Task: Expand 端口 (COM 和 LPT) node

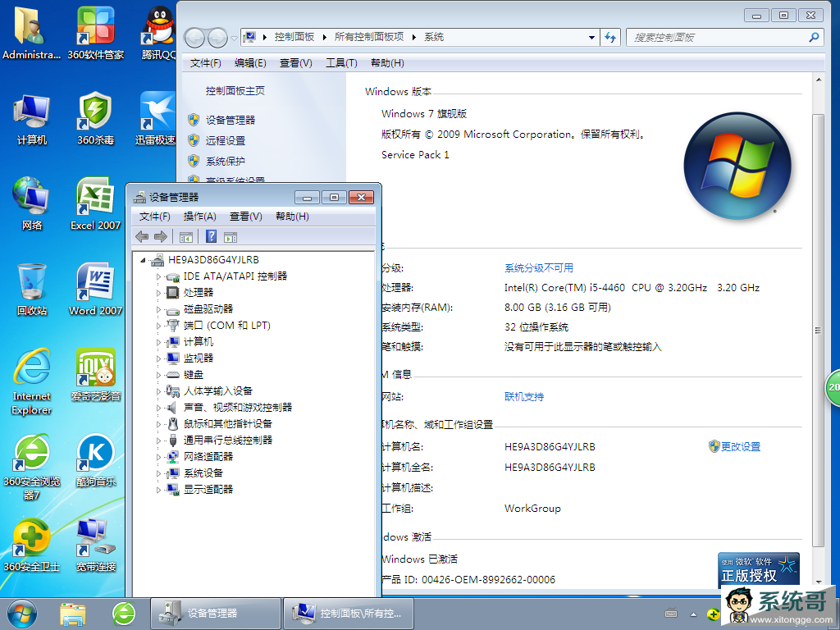Action: (158, 326)
